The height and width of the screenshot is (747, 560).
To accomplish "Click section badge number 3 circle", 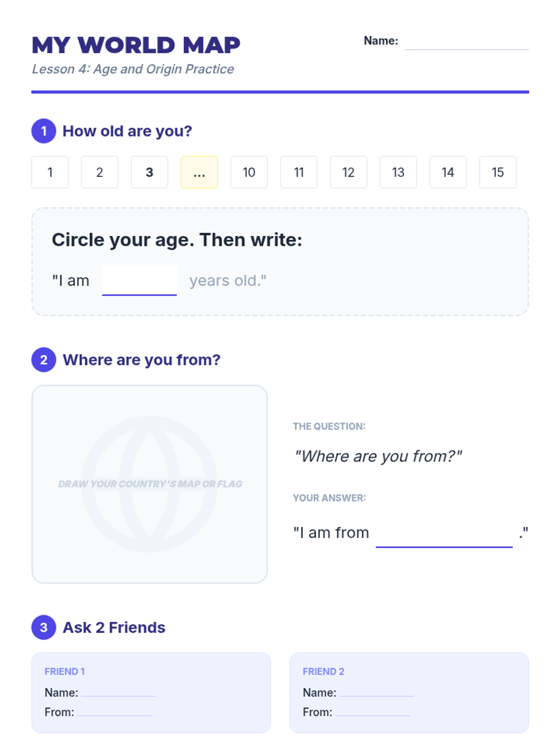I will [44, 627].
